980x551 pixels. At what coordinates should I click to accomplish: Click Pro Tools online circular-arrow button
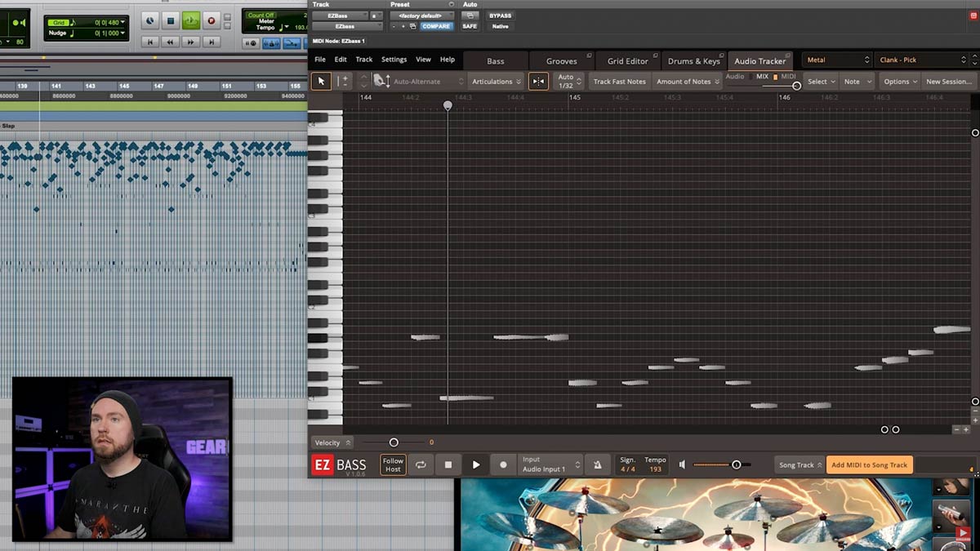150,20
